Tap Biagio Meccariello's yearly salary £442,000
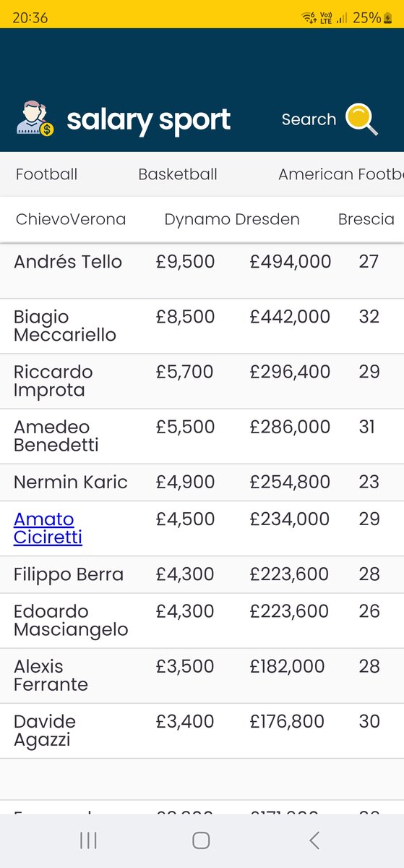 [290, 316]
